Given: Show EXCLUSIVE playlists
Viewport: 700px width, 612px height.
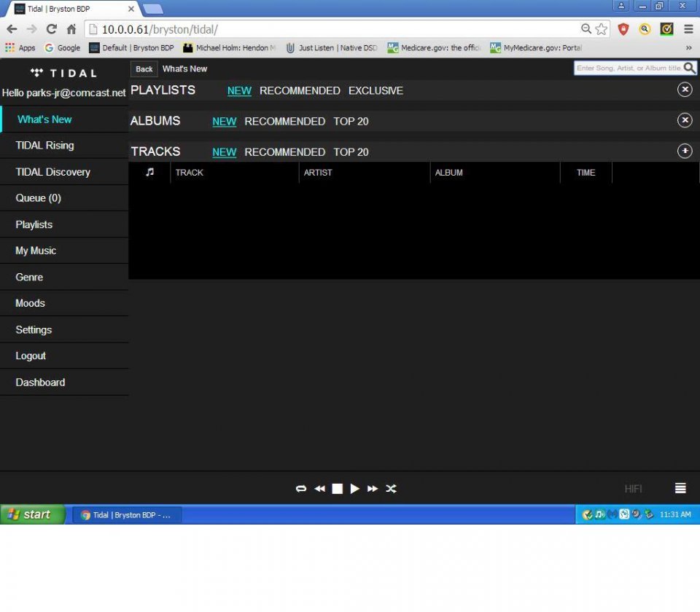Looking at the screenshot, I should point(376,90).
